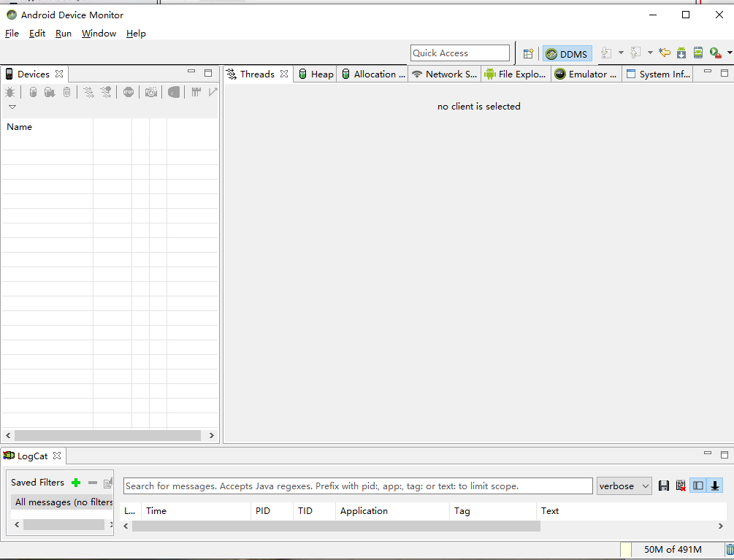The width and height of the screenshot is (734, 560).
Task: Click the Clear Log icon
Action: click(x=681, y=486)
